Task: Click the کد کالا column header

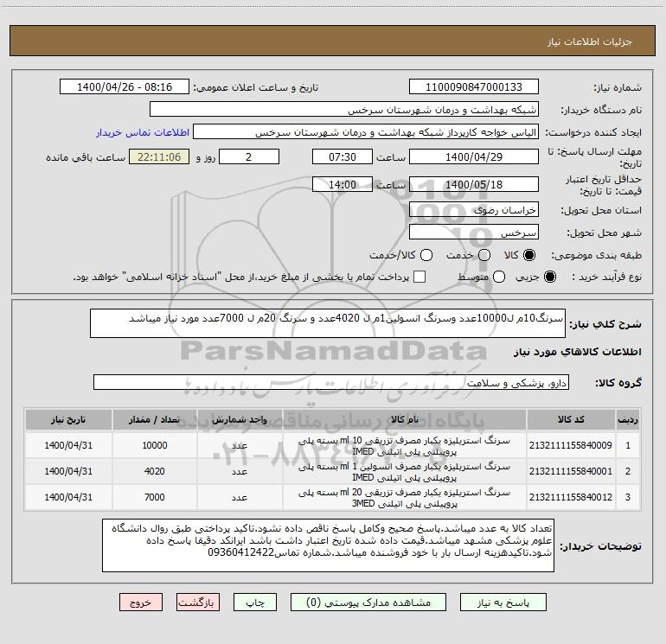Action: coord(571,420)
